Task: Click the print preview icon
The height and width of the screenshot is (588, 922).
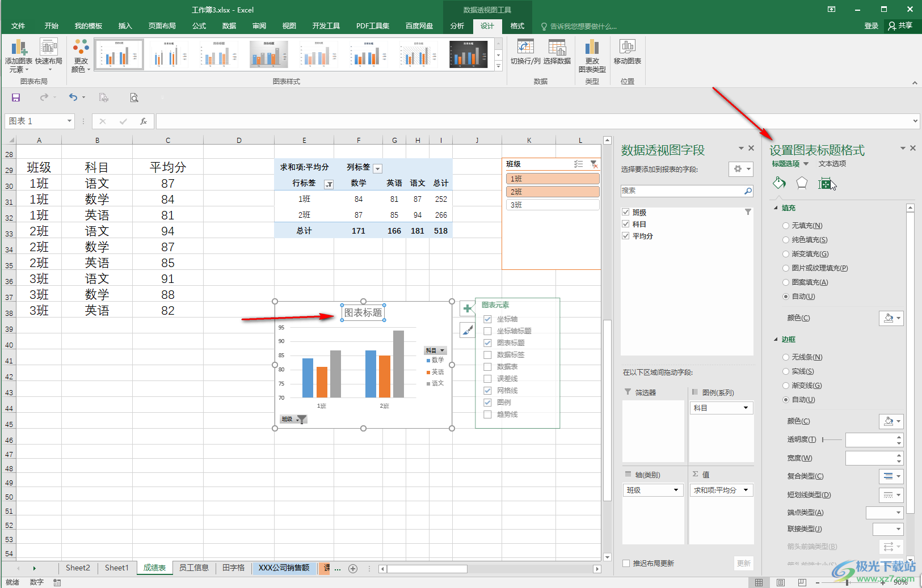Action: (134, 98)
